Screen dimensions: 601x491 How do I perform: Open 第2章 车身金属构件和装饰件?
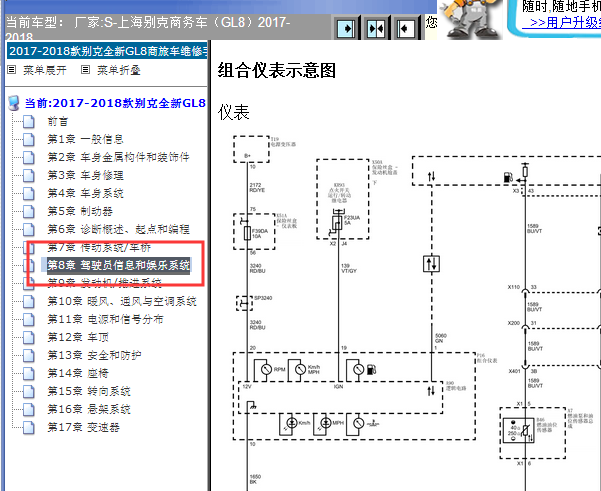(x=118, y=157)
